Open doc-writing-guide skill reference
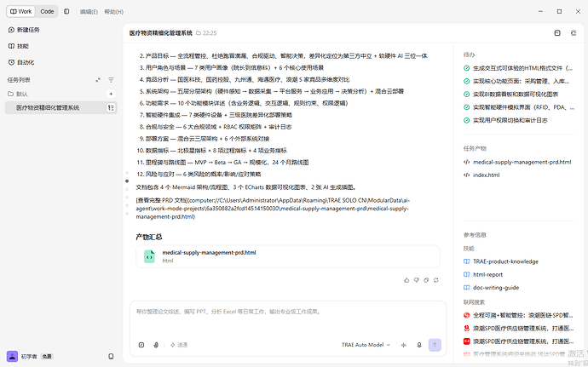 [492, 288]
